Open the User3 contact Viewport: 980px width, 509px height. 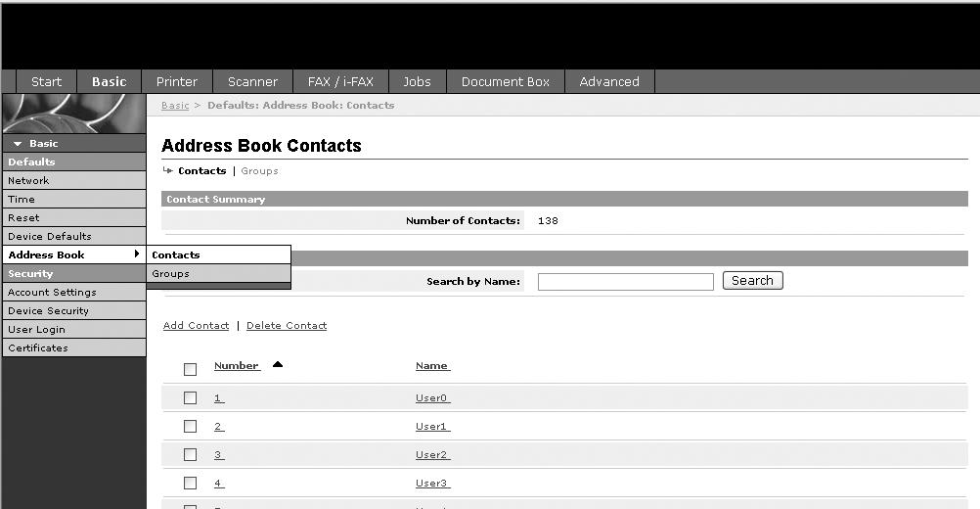[432, 484]
